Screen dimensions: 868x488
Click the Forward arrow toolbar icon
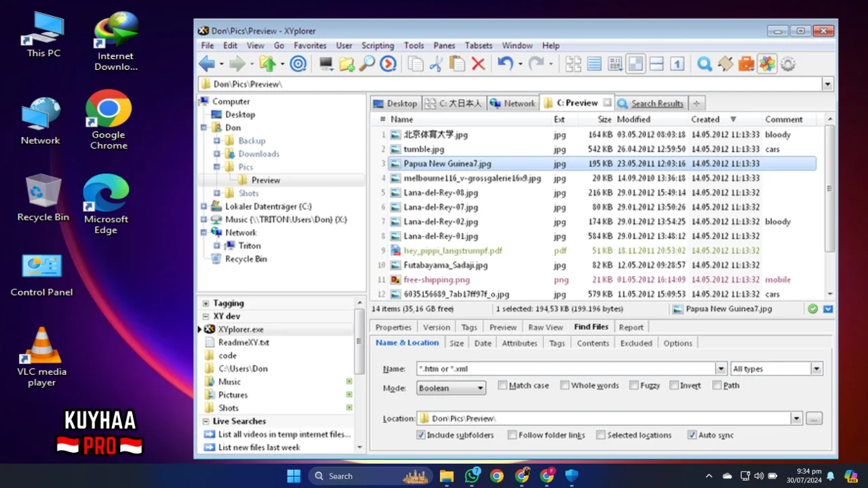[x=237, y=64]
